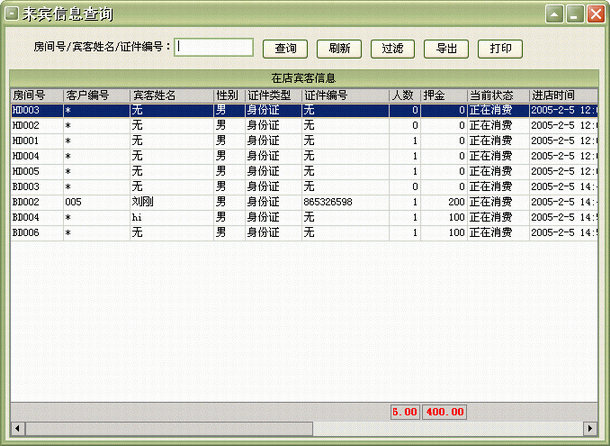
Task: Sort by the 宾客姓名 column header
Action: [x=170, y=95]
